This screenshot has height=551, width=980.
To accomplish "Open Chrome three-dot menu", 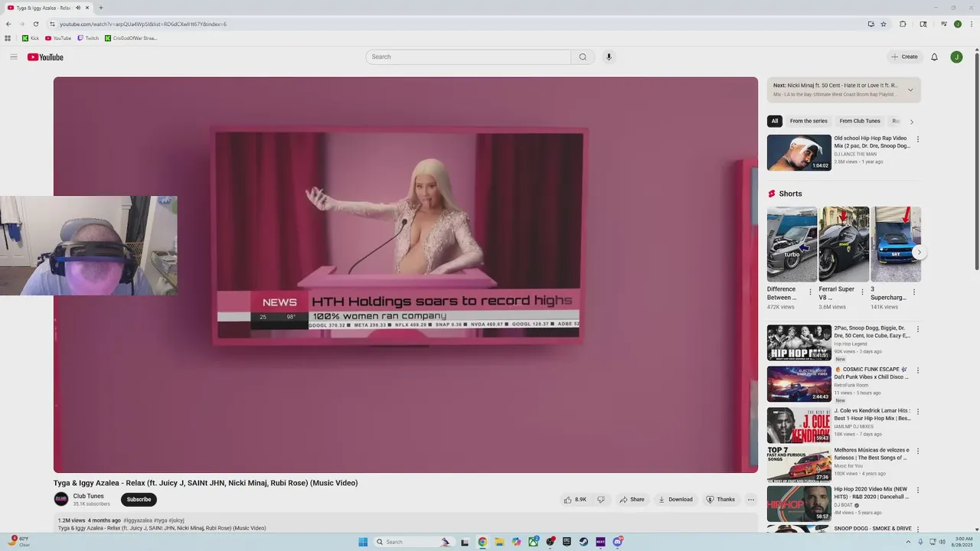I will 972,24.
